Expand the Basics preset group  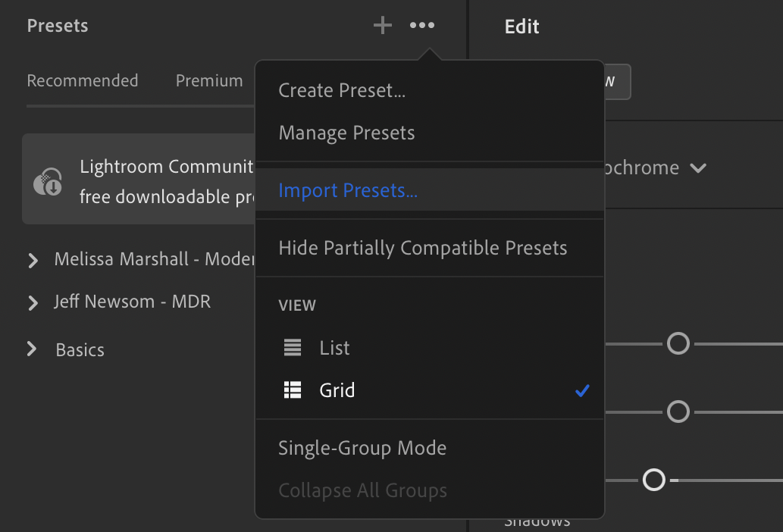click(x=32, y=349)
